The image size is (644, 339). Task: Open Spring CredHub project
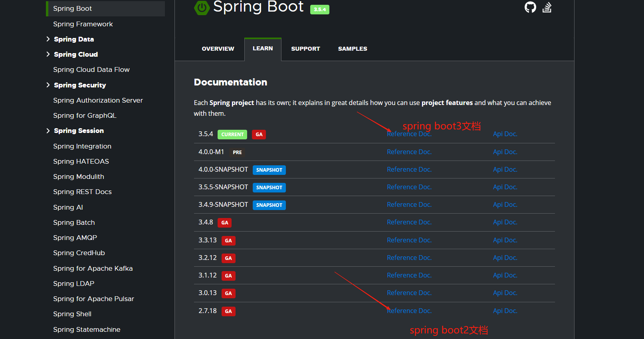point(79,253)
